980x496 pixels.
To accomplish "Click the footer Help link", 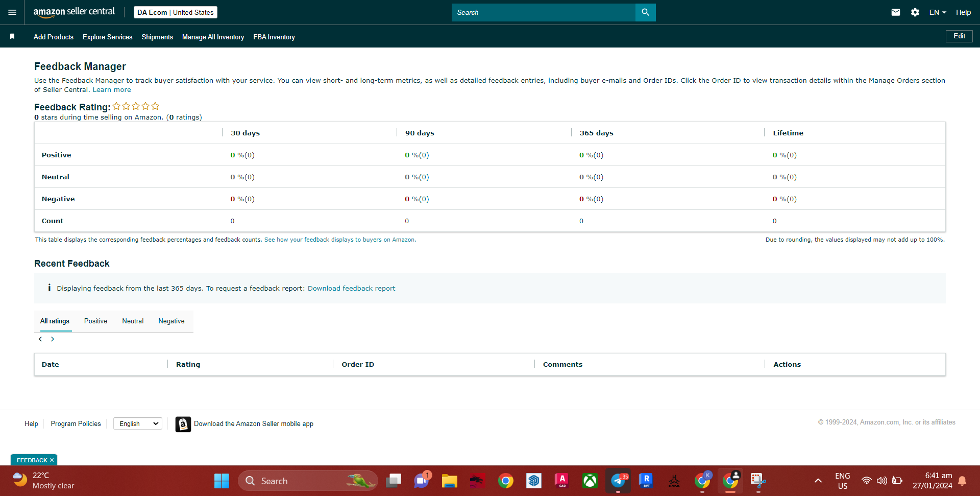I will tap(31, 423).
